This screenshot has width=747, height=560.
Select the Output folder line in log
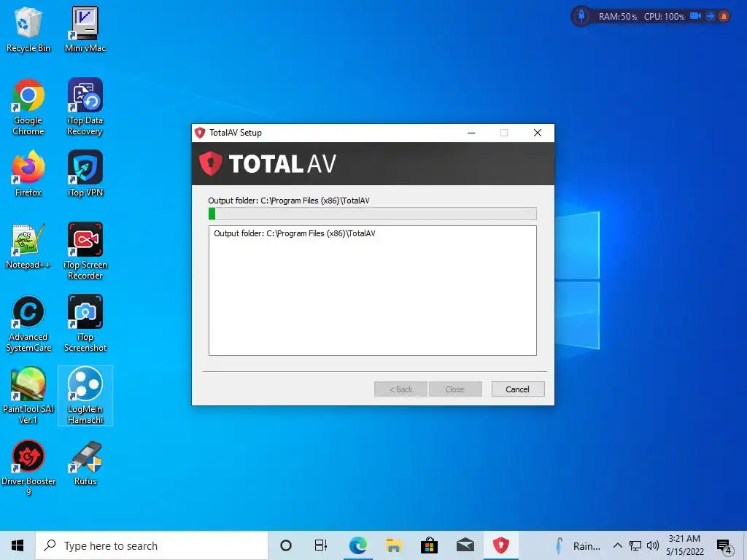click(x=295, y=233)
